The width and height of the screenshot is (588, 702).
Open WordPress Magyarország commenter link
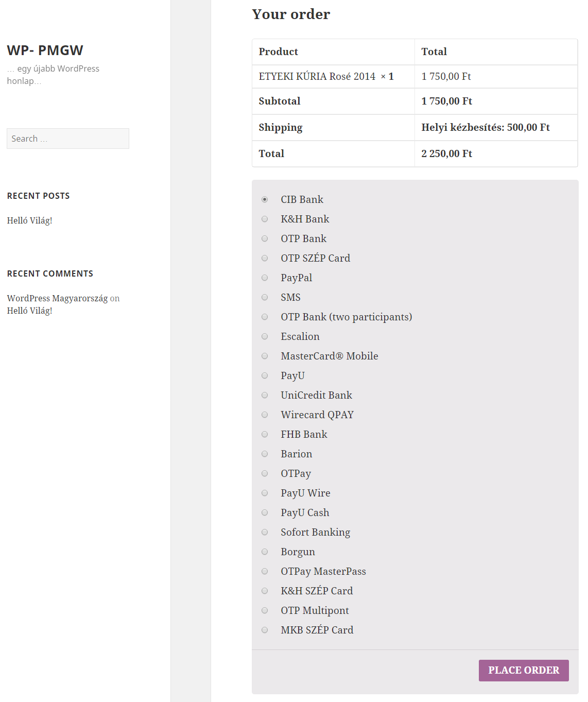[x=57, y=298]
